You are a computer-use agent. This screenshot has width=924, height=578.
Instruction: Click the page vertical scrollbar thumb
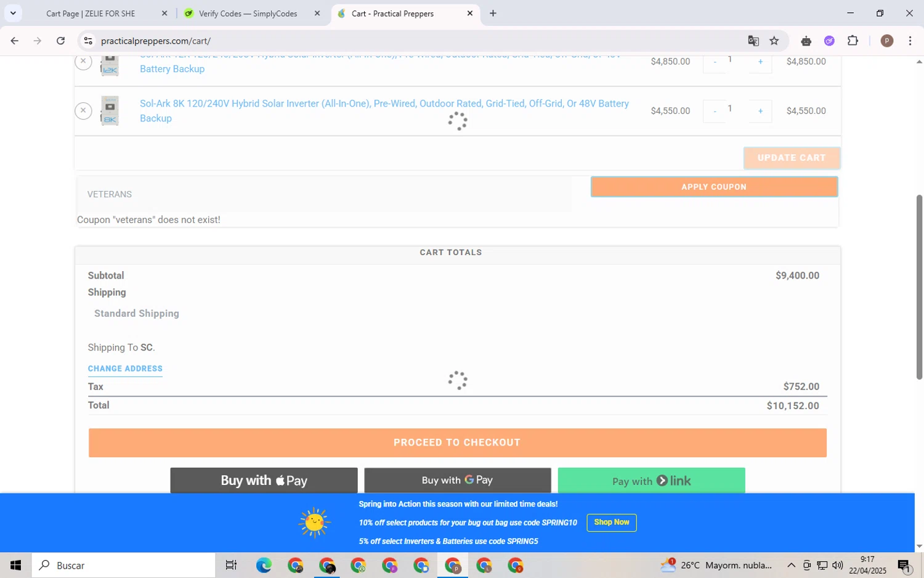pyautogui.click(x=919, y=287)
